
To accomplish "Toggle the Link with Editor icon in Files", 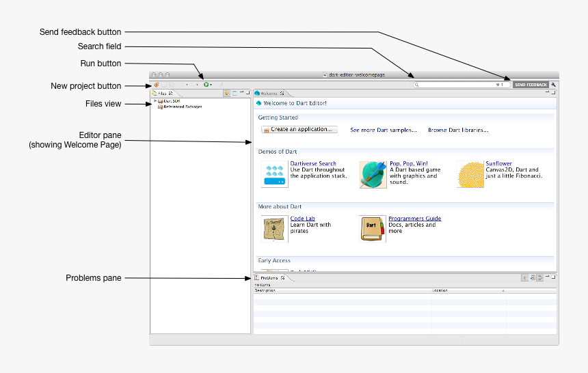I will pyautogui.click(x=226, y=93).
